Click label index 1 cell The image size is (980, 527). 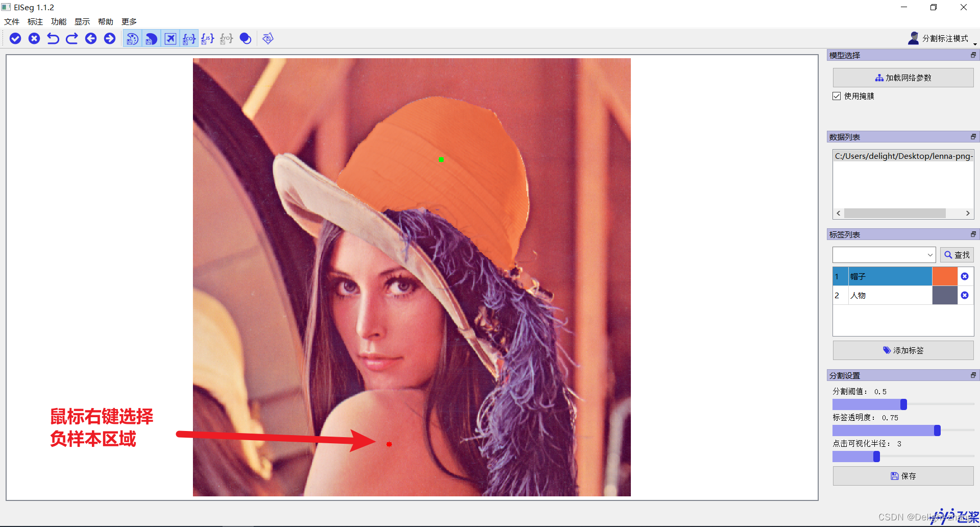pyautogui.click(x=840, y=276)
